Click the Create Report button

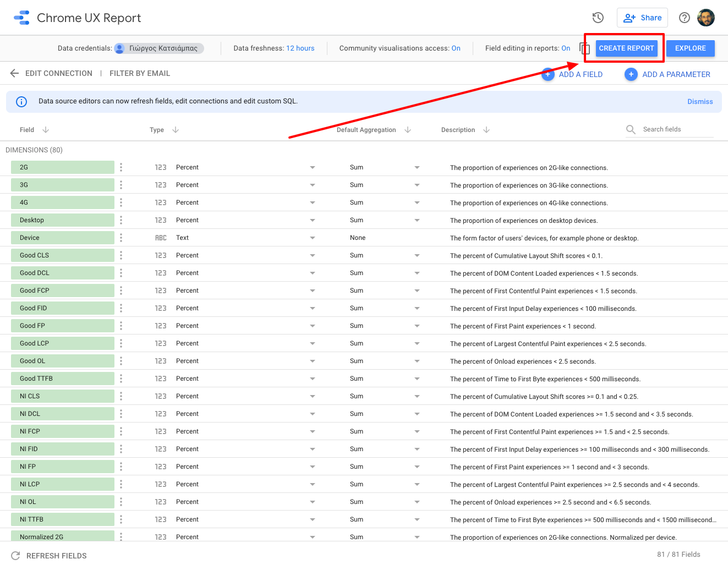pyautogui.click(x=627, y=48)
